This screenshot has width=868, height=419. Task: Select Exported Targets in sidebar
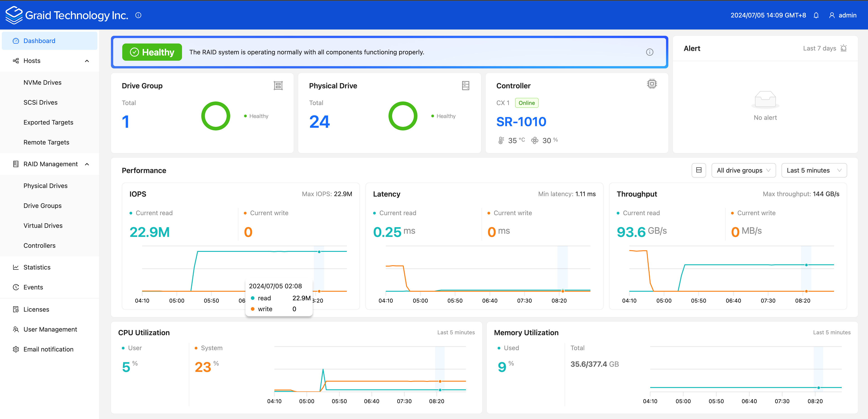tap(48, 122)
